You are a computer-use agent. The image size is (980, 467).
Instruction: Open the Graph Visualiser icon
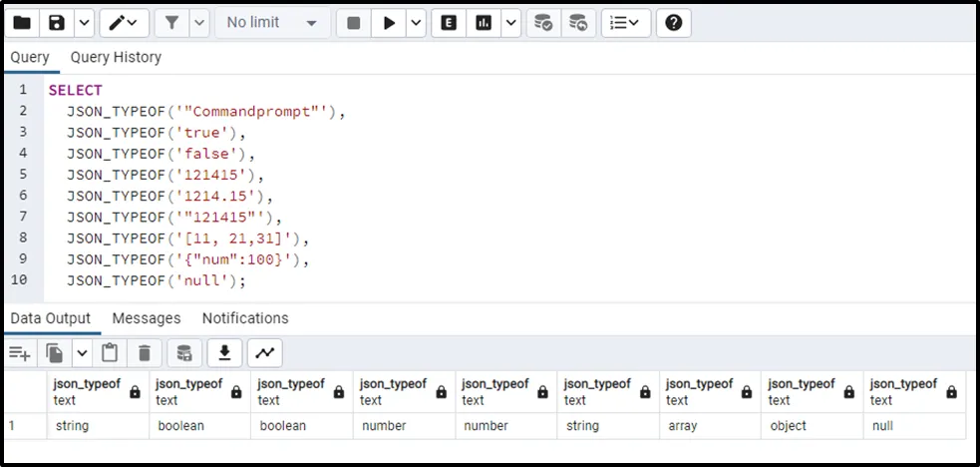tap(265, 352)
